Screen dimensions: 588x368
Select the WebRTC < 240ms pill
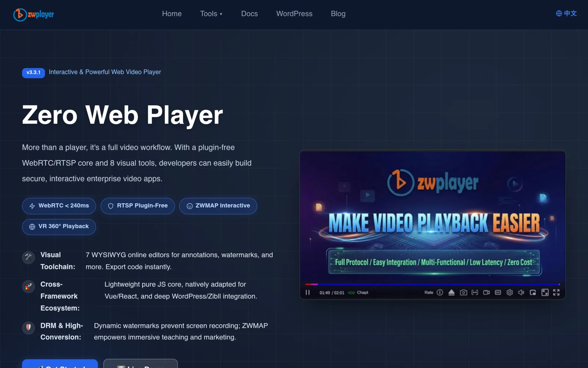point(59,206)
